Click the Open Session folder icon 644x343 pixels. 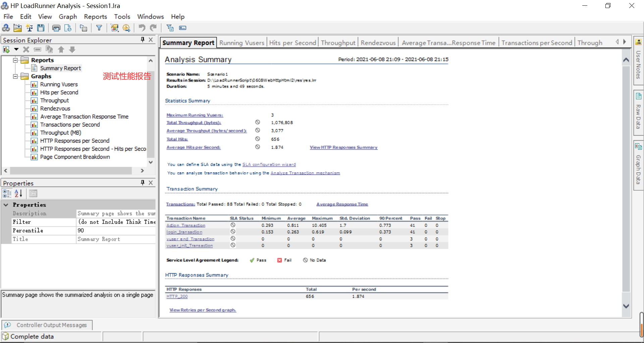(x=17, y=28)
